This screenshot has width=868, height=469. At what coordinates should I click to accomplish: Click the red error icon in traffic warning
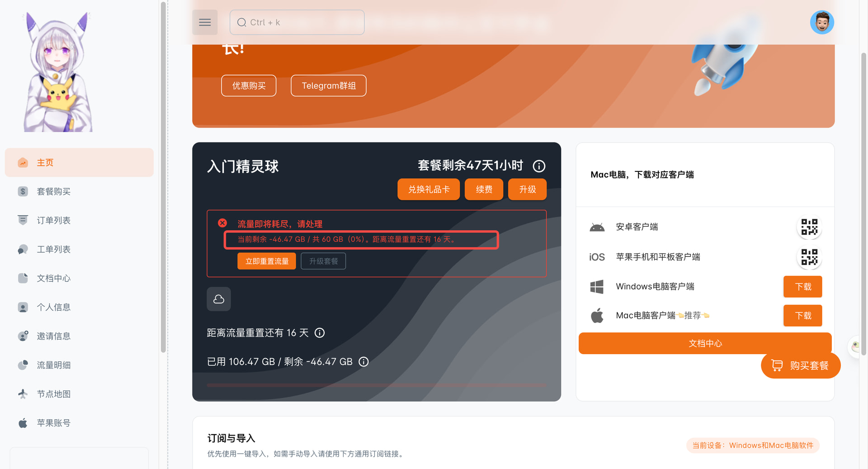pyautogui.click(x=222, y=223)
